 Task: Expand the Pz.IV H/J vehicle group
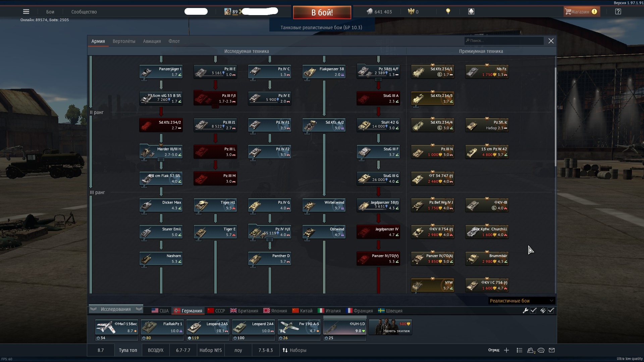pyautogui.click(x=270, y=240)
